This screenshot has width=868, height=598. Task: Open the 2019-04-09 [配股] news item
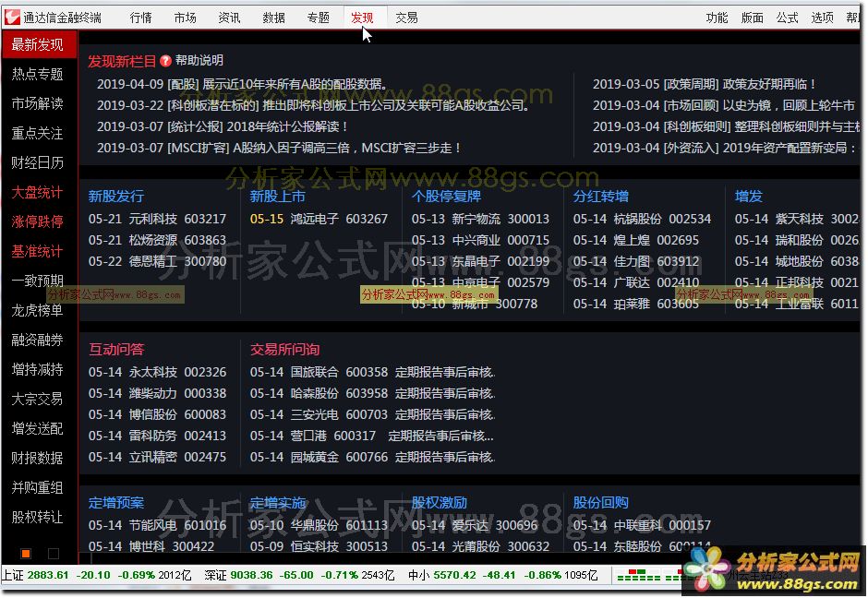click(x=242, y=84)
